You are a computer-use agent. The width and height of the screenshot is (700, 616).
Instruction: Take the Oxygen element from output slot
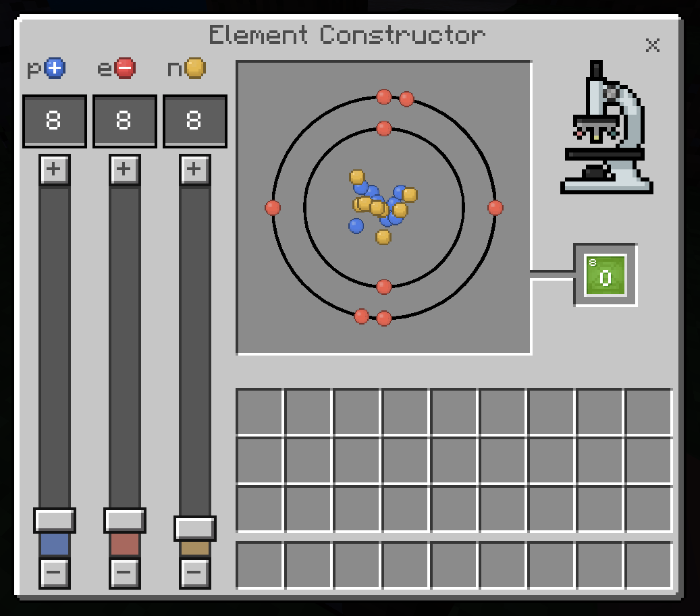tap(605, 275)
